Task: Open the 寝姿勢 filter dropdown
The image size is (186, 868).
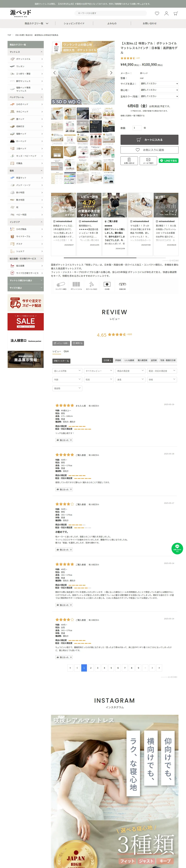Action: pyautogui.click(x=68, y=388)
